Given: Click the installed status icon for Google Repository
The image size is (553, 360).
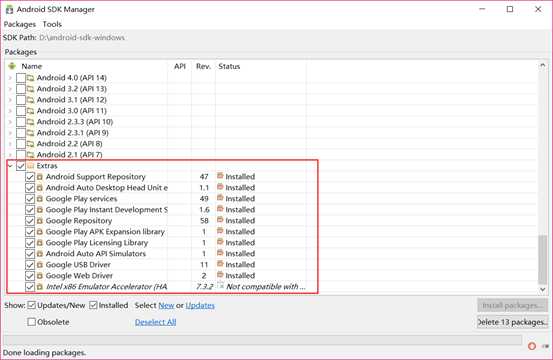Looking at the screenshot, I should 220,220.
